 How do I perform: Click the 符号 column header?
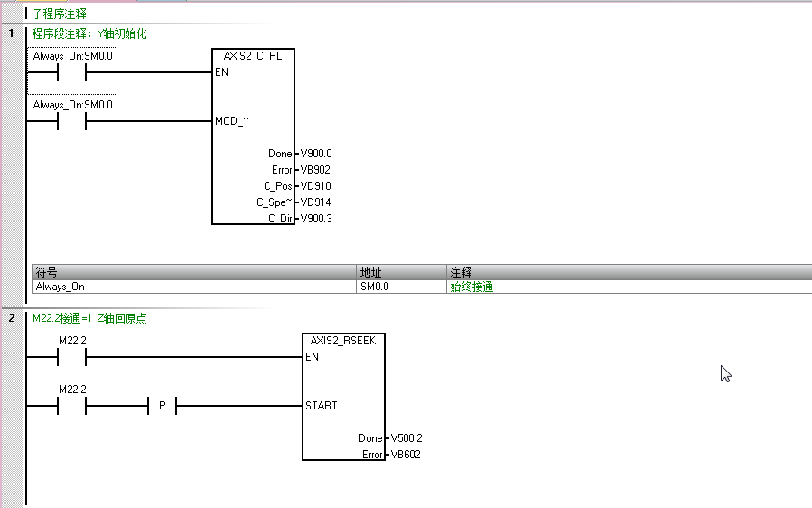coord(45,272)
